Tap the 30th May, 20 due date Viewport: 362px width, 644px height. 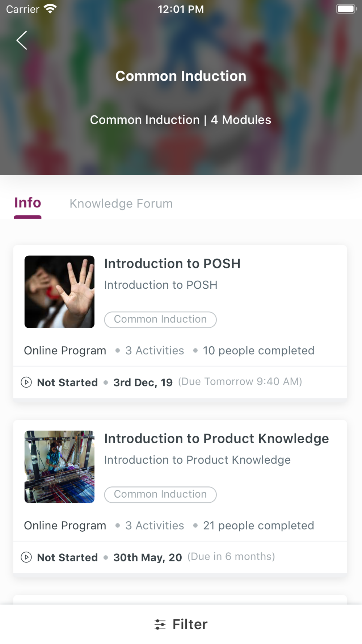point(148,557)
